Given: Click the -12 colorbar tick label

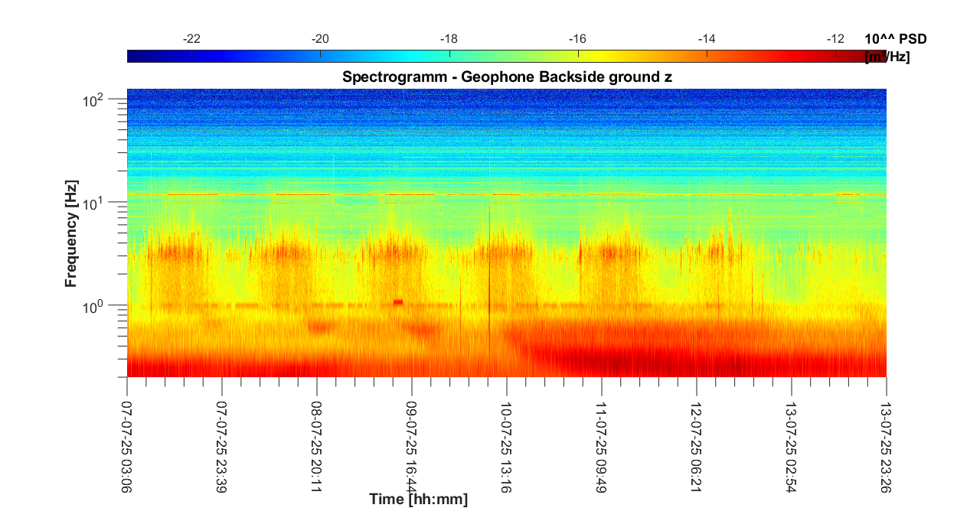Looking at the screenshot, I should (x=835, y=39).
